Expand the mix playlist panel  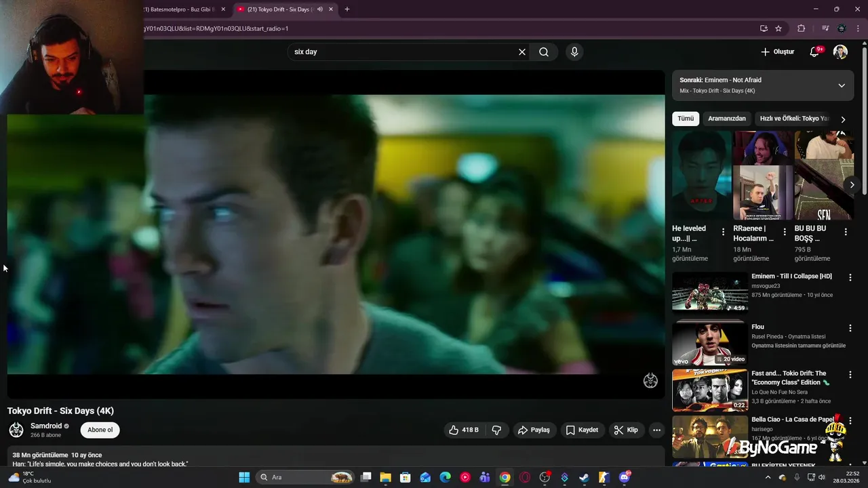(842, 85)
